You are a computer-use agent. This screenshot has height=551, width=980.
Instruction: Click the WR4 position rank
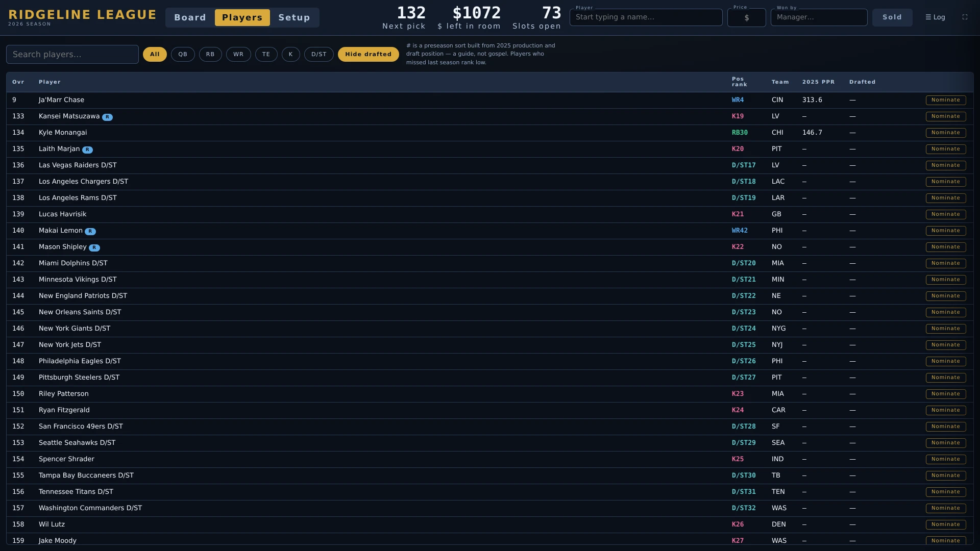[x=738, y=100]
